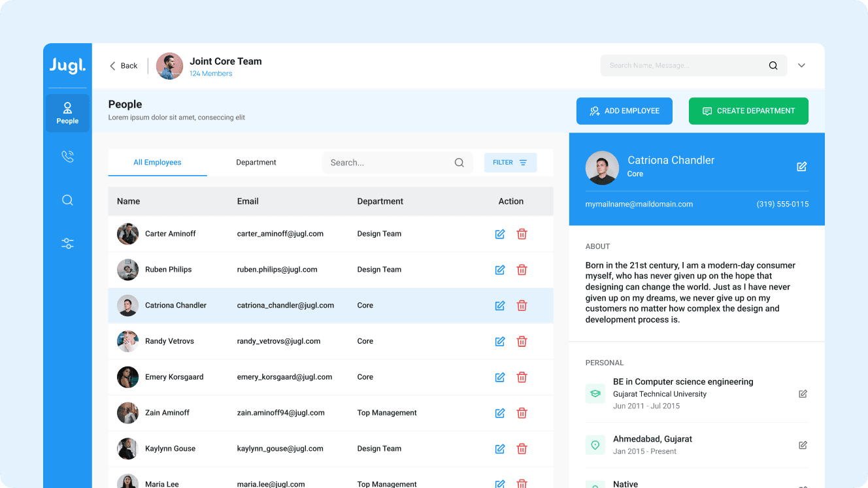Image resolution: width=868 pixels, height=488 pixels.
Task: Switch to the Department tab
Action: (256, 163)
